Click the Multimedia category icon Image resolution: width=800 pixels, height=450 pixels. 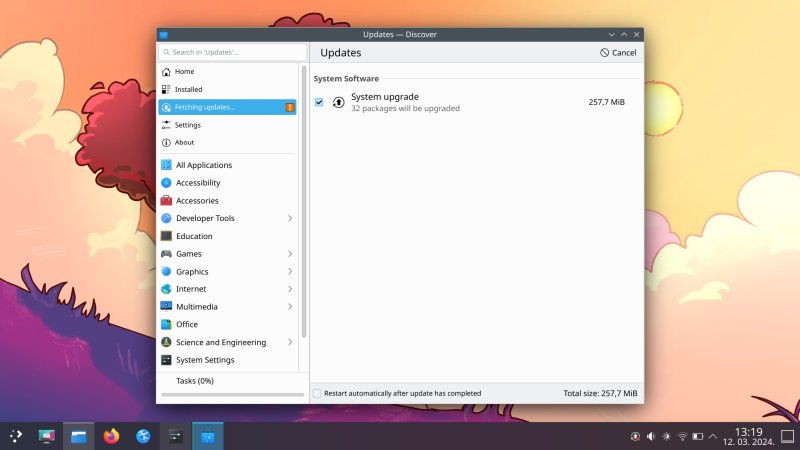pos(166,307)
